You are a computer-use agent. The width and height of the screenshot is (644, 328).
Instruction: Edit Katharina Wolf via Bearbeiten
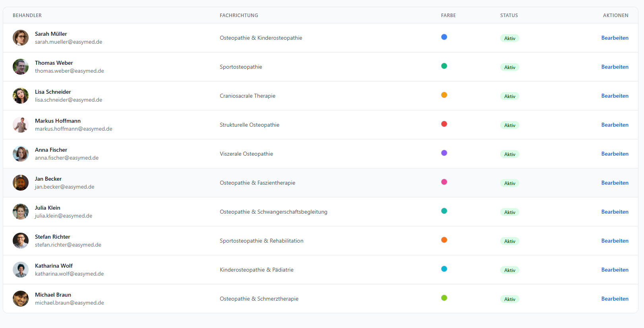615,270
